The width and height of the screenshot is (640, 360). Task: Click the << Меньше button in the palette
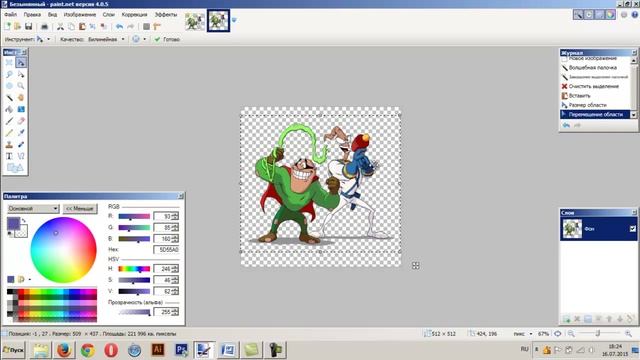80,209
